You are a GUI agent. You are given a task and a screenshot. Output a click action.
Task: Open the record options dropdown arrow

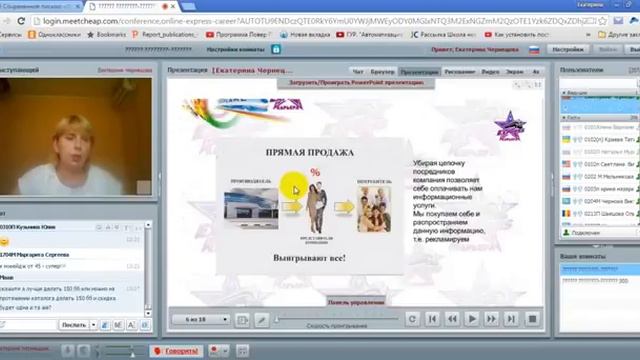pos(224,351)
